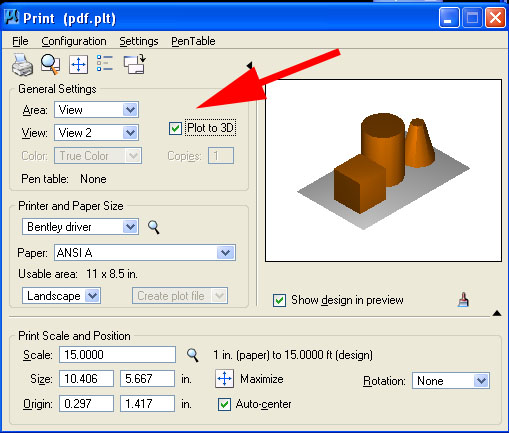The width and height of the screenshot is (509, 433).
Task: Click the Print printer icon
Action: (x=22, y=64)
